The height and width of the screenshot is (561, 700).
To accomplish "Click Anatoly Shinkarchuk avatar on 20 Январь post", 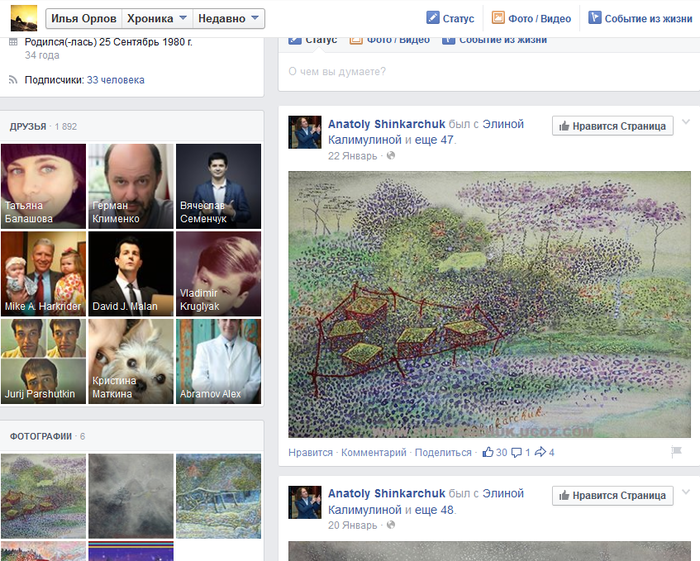I will (x=304, y=502).
